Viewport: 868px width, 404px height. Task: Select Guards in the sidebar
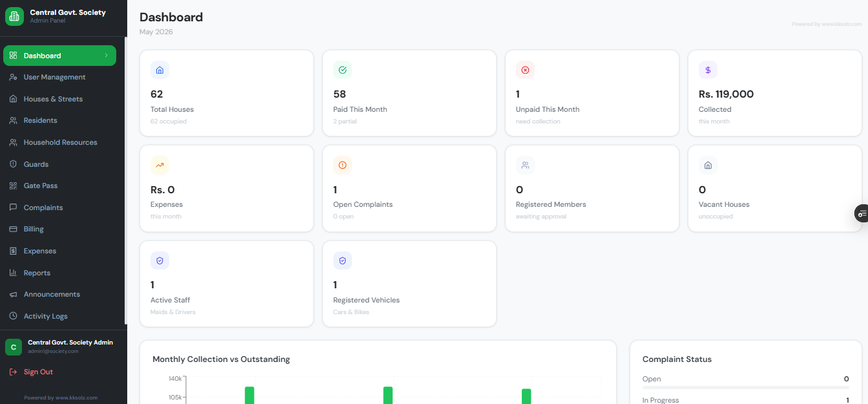[x=59, y=164]
